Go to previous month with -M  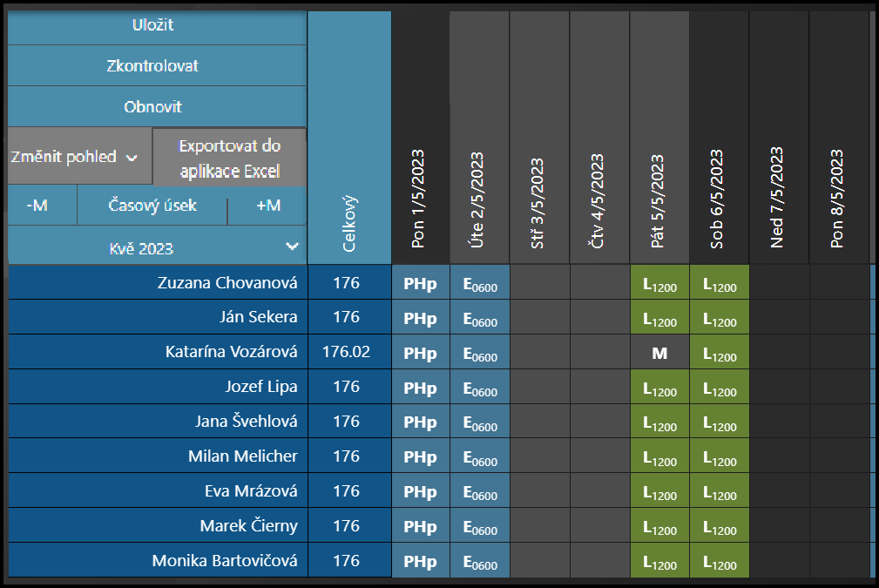click(x=37, y=206)
